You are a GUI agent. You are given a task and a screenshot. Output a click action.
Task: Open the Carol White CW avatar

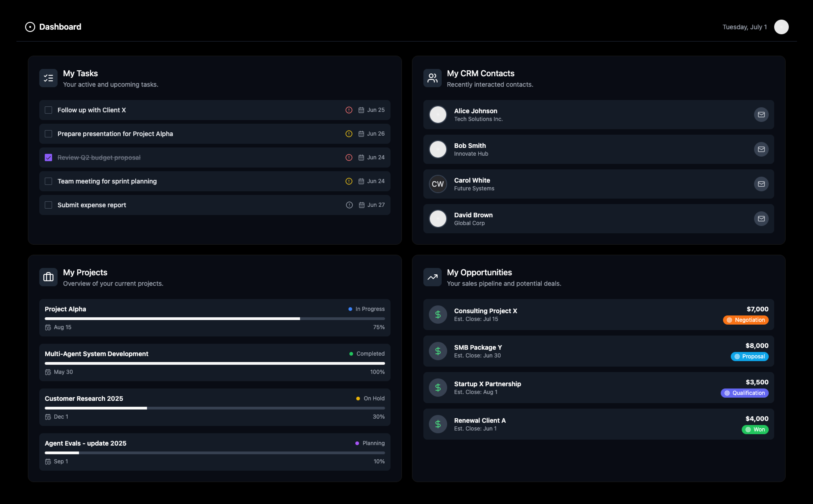[438, 184]
